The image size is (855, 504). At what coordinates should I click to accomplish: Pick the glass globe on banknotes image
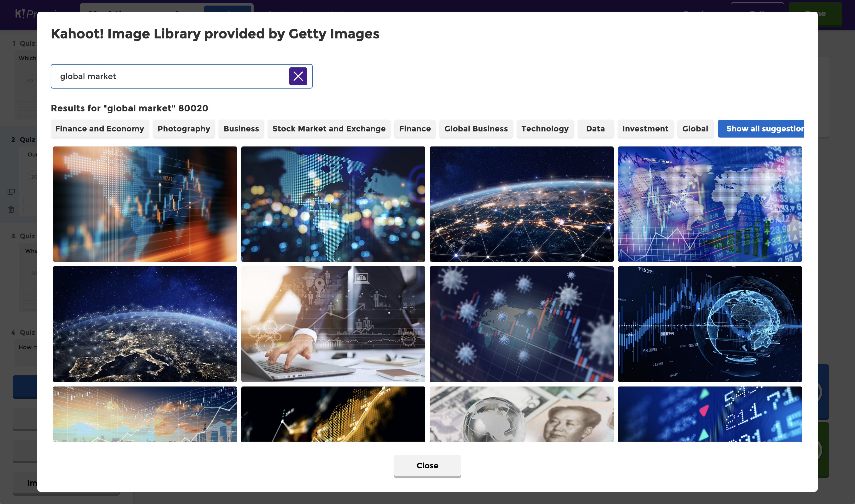pyautogui.click(x=521, y=414)
